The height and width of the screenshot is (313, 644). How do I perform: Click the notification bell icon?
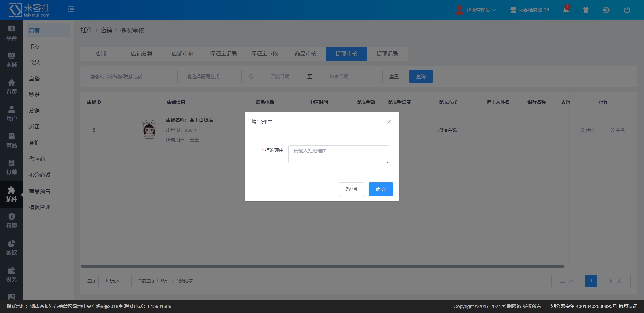click(x=566, y=10)
